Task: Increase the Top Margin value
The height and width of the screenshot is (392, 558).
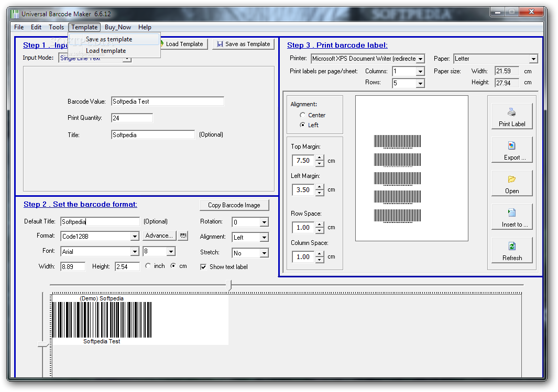Action: pos(320,158)
